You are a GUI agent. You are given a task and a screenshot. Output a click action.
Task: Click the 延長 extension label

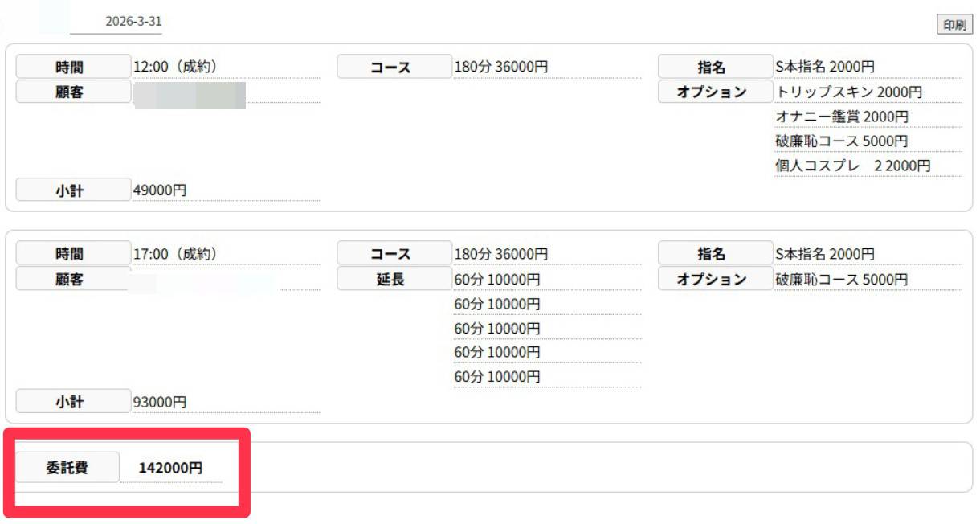pos(394,279)
